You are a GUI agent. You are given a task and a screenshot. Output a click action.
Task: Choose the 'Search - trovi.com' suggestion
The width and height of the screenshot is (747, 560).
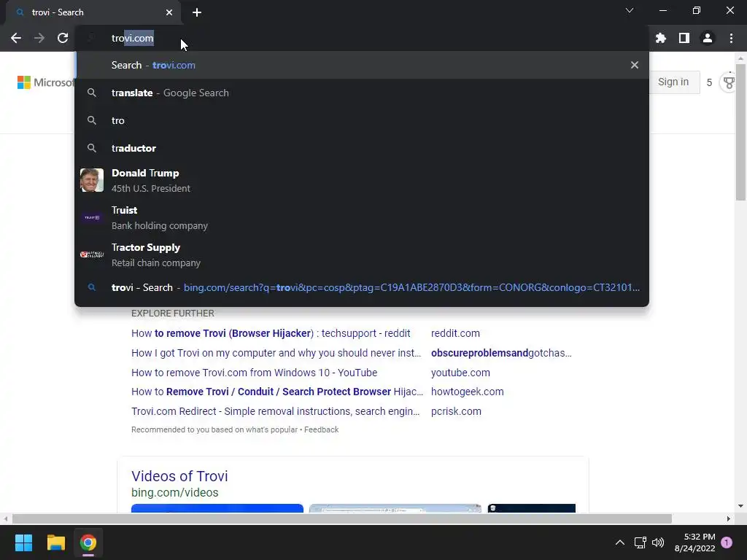pyautogui.click(x=362, y=65)
